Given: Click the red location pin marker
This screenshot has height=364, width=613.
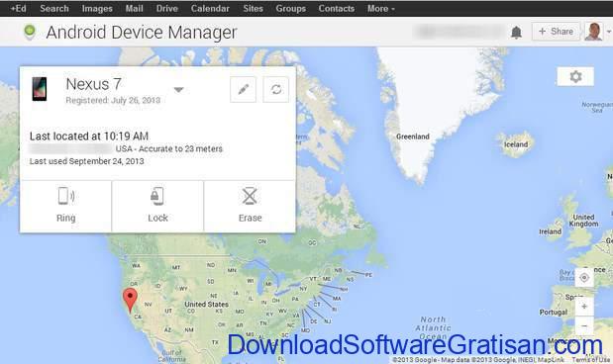Looking at the screenshot, I should click(x=130, y=299).
